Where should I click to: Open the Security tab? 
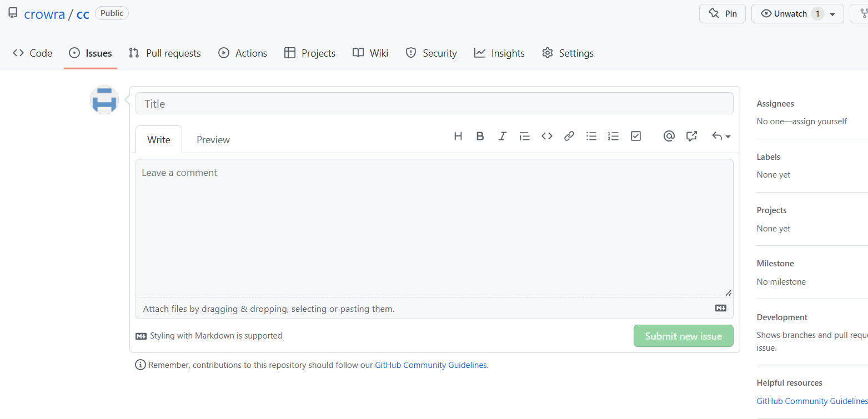click(431, 53)
